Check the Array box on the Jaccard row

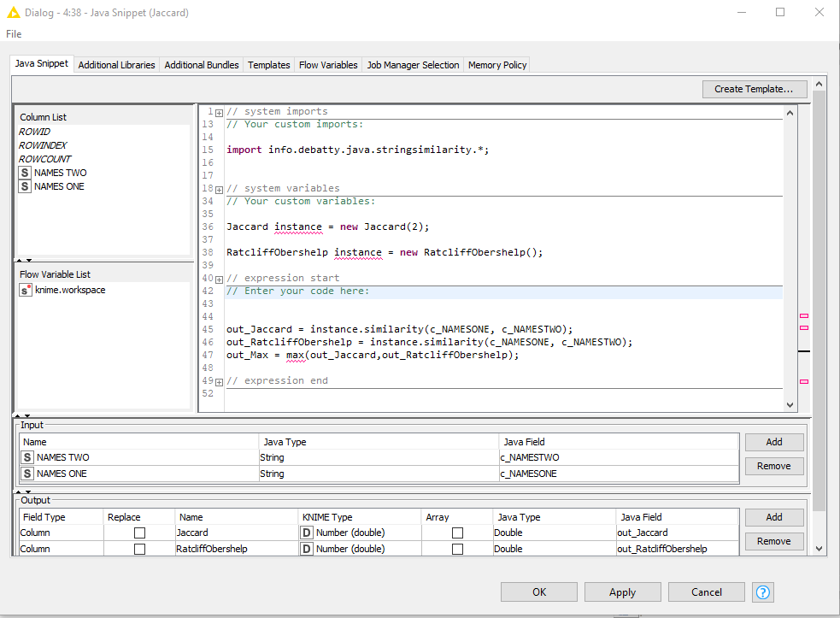[x=455, y=532]
